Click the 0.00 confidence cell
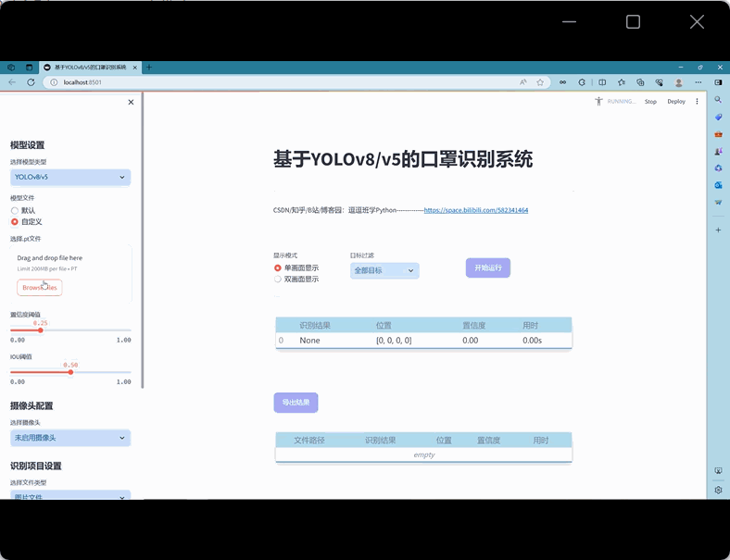 [x=471, y=341]
